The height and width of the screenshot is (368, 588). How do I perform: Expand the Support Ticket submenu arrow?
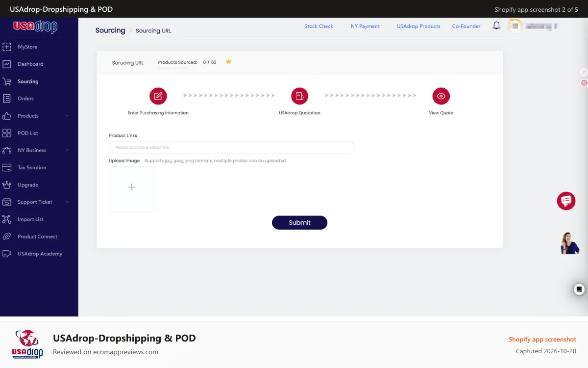pos(67,202)
